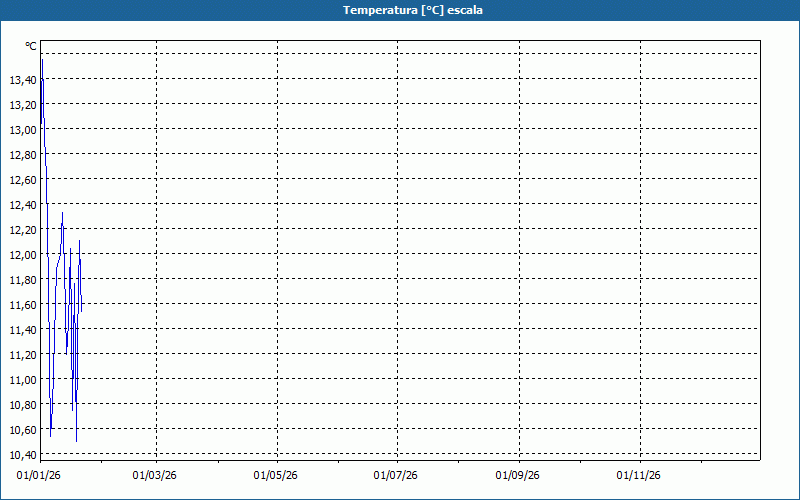Click the °C unit label above the axis
The height and width of the screenshot is (500, 800).
[x=31, y=47]
